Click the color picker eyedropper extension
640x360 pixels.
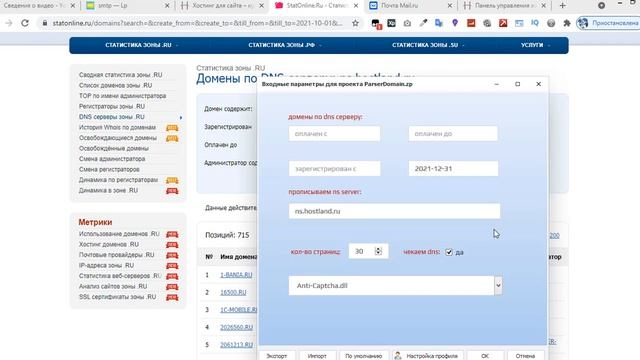click(423, 23)
